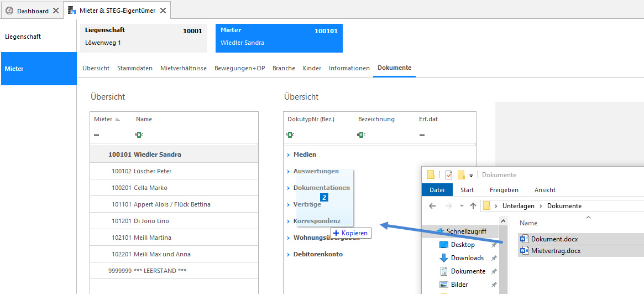Expand the Verträge document group
The height and width of the screenshot is (294, 644).
[x=289, y=204]
